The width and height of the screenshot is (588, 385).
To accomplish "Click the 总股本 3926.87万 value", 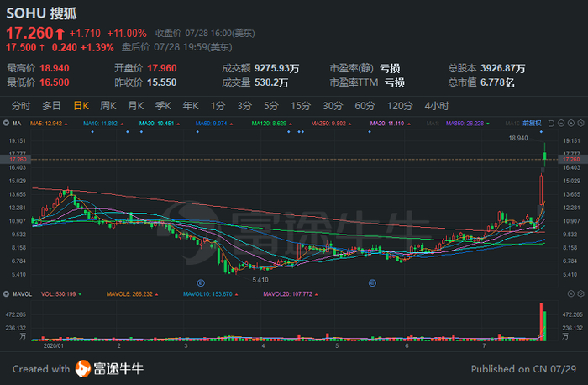I will pos(503,68).
